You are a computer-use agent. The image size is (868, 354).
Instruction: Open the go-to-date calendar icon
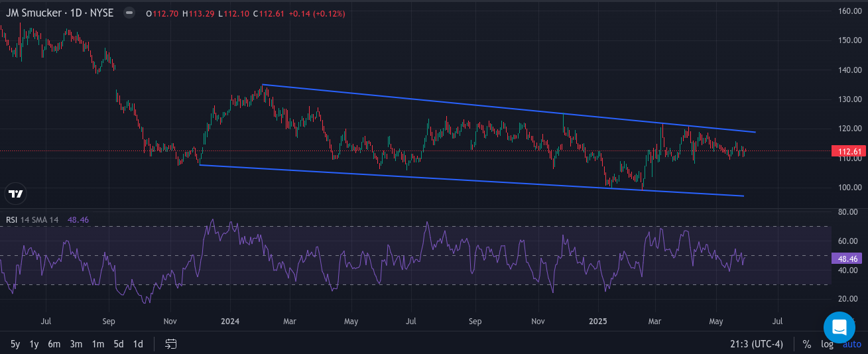[171, 344]
